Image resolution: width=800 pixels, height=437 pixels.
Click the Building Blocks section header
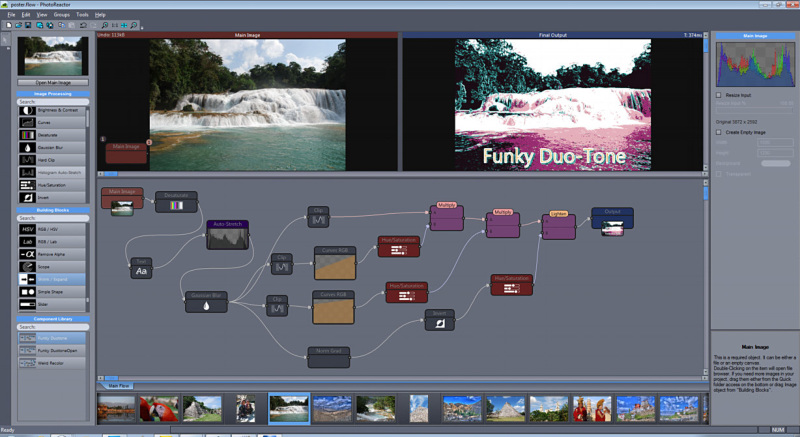pos(53,210)
